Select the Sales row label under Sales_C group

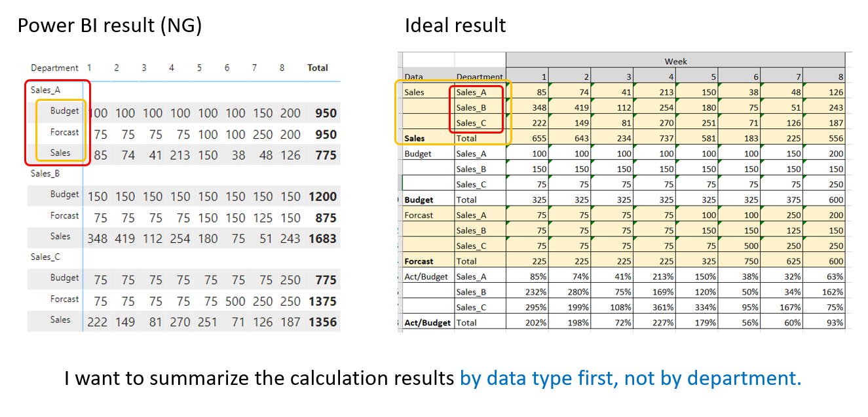[60, 319]
